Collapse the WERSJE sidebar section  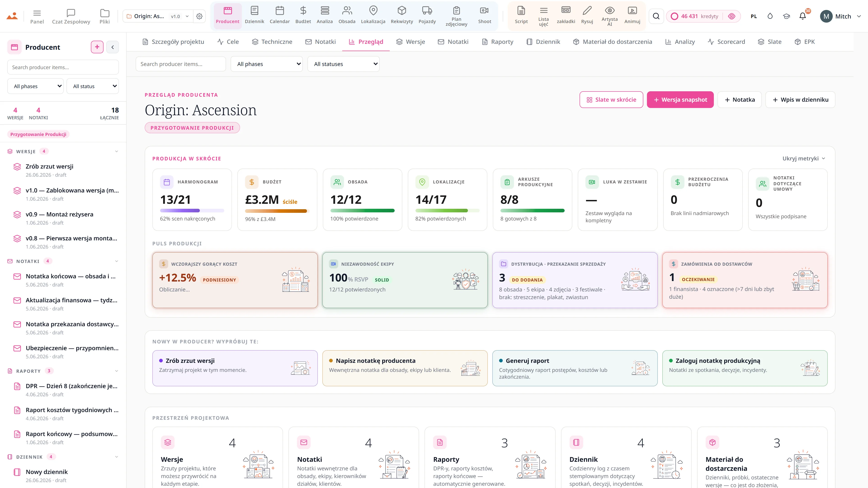point(117,151)
